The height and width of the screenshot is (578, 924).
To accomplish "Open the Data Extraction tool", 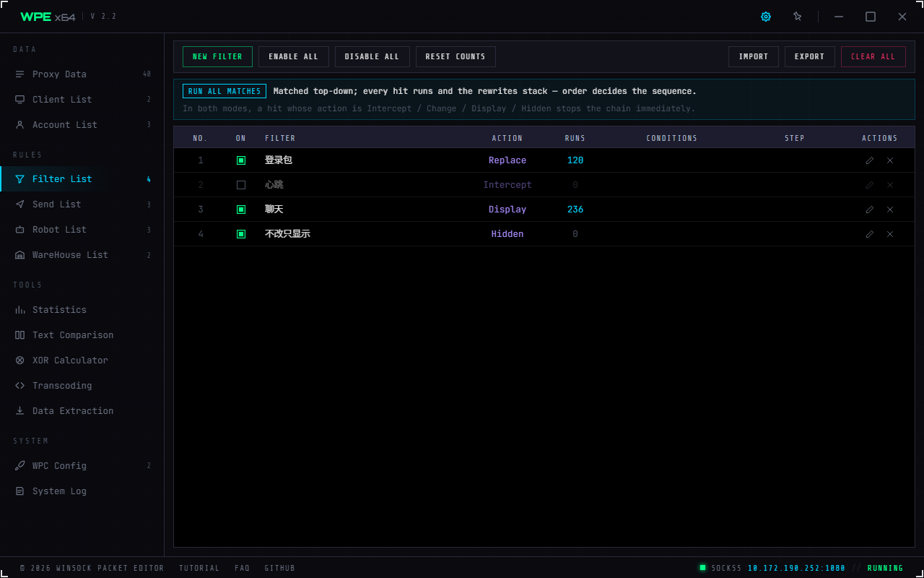I will tap(82, 411).
